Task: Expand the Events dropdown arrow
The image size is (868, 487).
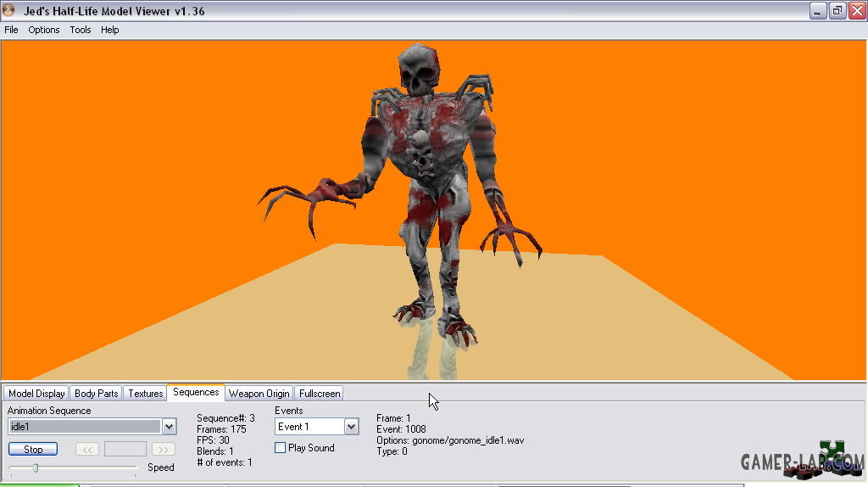Action: (351, 427)
